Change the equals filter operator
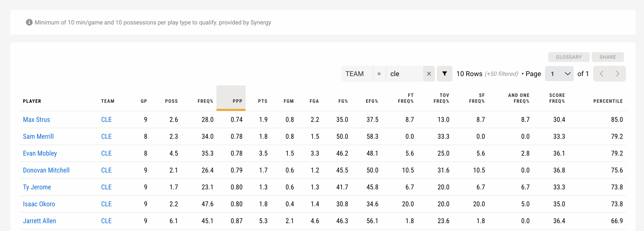This screenshot has width=644, height=231. (x=379, y=74)
